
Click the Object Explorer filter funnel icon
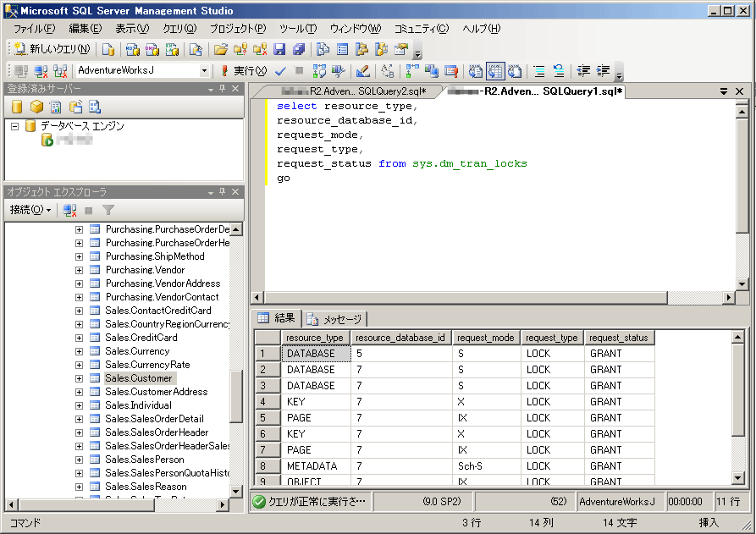pyautogui.click(x=108, y=210)
